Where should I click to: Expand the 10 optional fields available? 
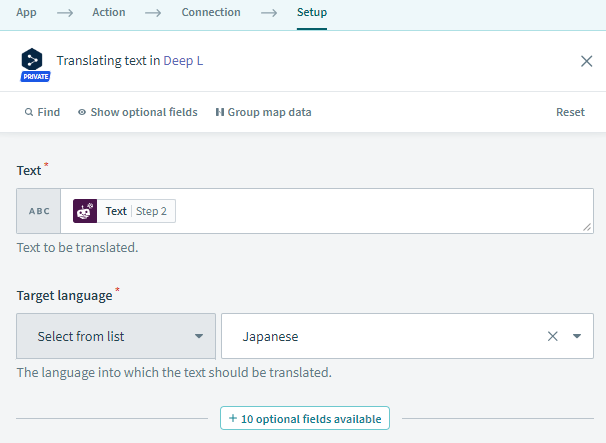point(305,418)
